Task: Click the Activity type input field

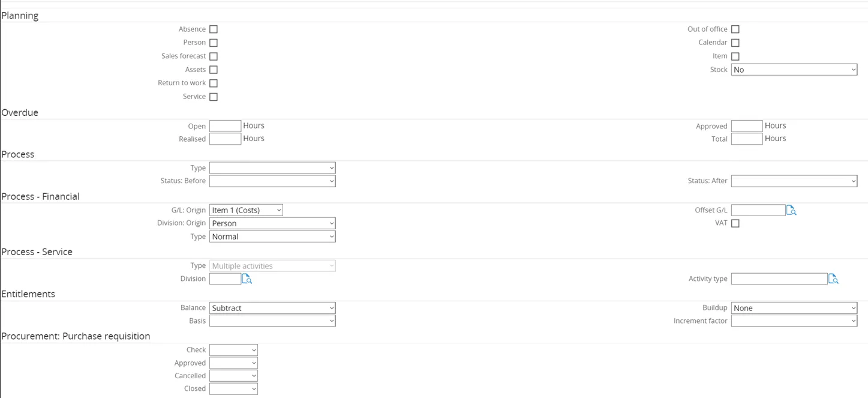Action: click(779, 279)
